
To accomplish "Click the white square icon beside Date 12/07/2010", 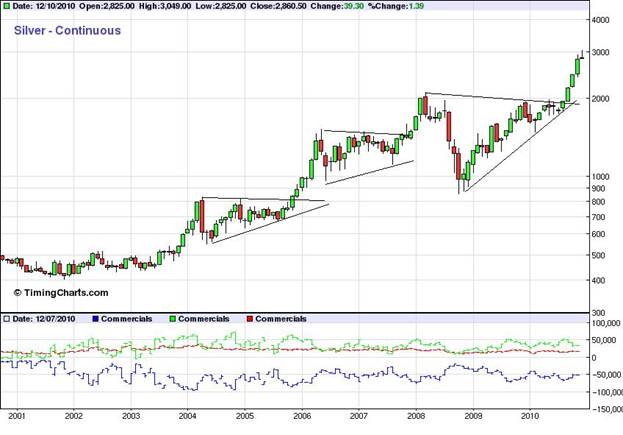I will [7, 319].
